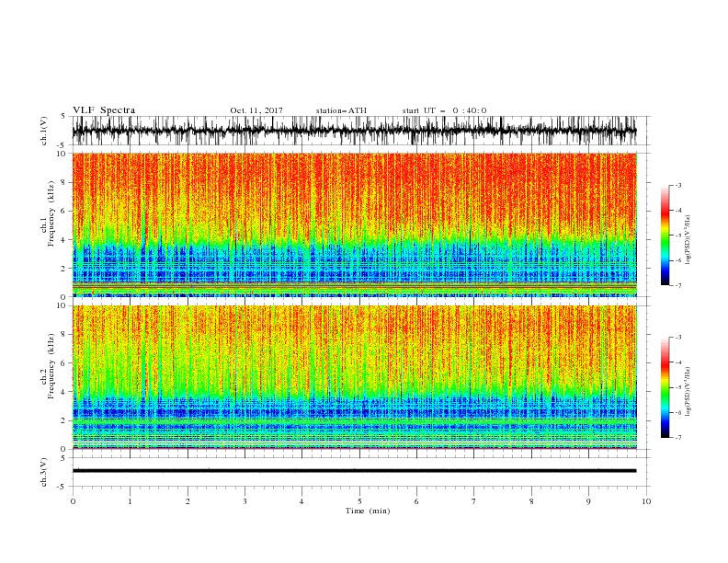Click the ch.1 waveform trace plot
This screenshot has width=728, height=563.
[x=355, y=131]
